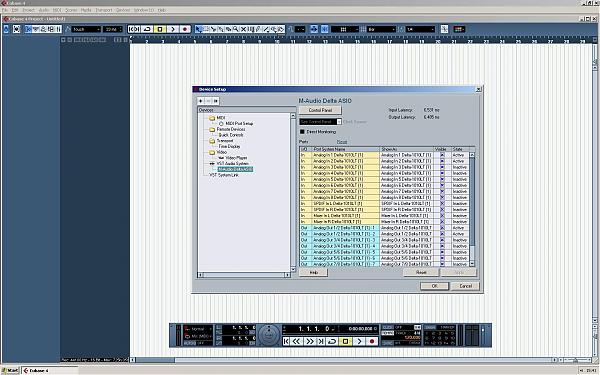The image size is (600, 375).
Task: Toggle Autoscroll icon in the toolbar
Action: click(314, 29)
